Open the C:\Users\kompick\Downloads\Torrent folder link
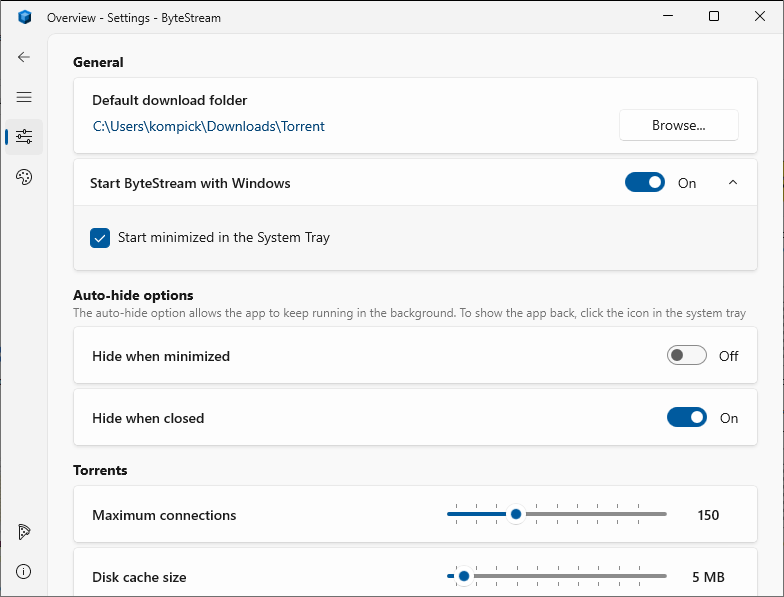Image resolution: width=784 pixels, height=597 pixels. coord(208,126)
